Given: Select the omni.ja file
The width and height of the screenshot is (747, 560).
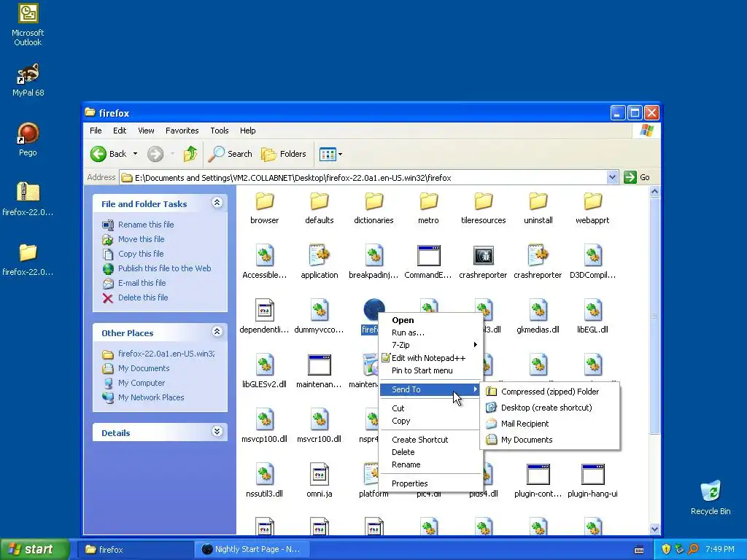Looking at the screenshot, I should tap(320, 481).
